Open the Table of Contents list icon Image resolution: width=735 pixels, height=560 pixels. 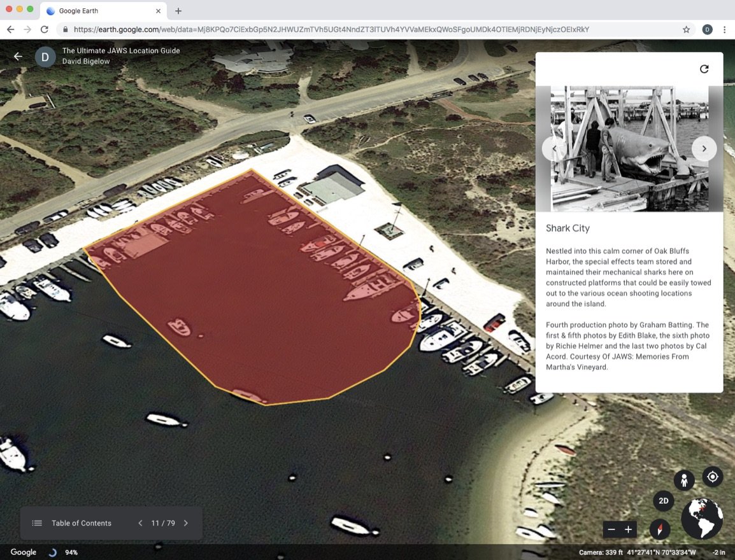pos(38,522)
